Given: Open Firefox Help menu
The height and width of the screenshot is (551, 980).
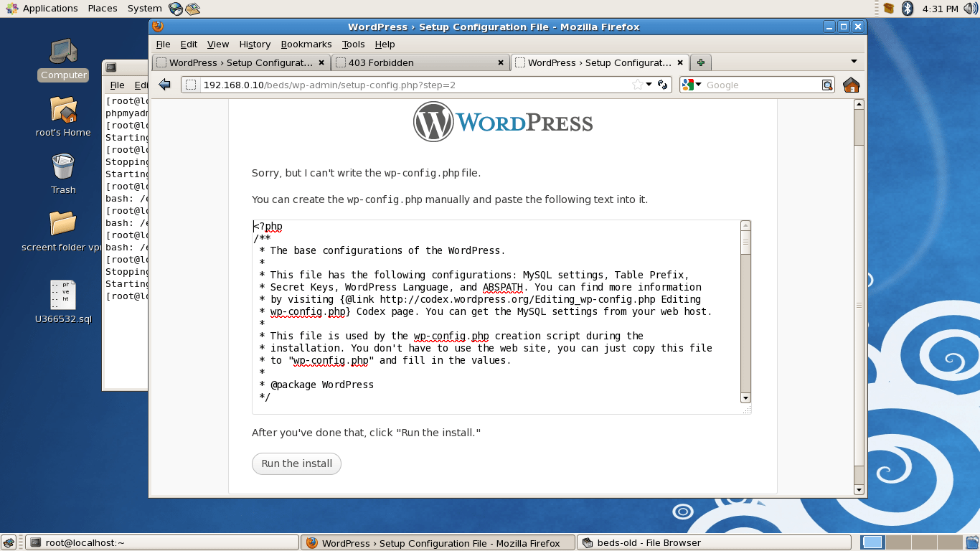Looking at the screenshot, I should (x=385, y=44).
